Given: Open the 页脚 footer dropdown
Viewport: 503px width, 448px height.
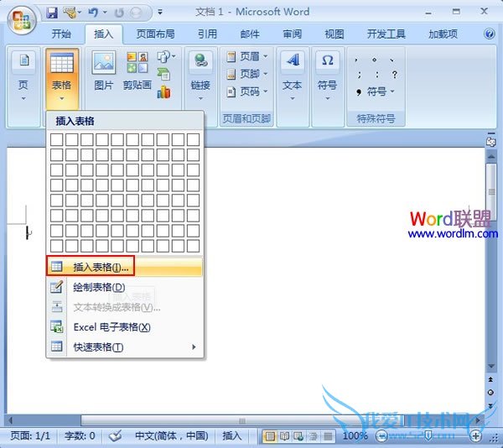Looking at the screenshot, I should point(246,74).
